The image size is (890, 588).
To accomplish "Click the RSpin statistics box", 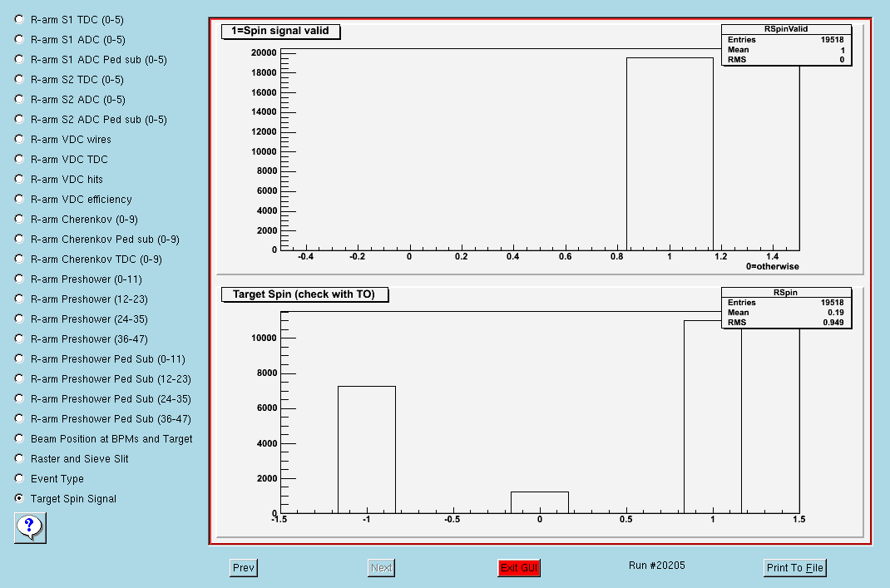I will [x=786, y=308].
